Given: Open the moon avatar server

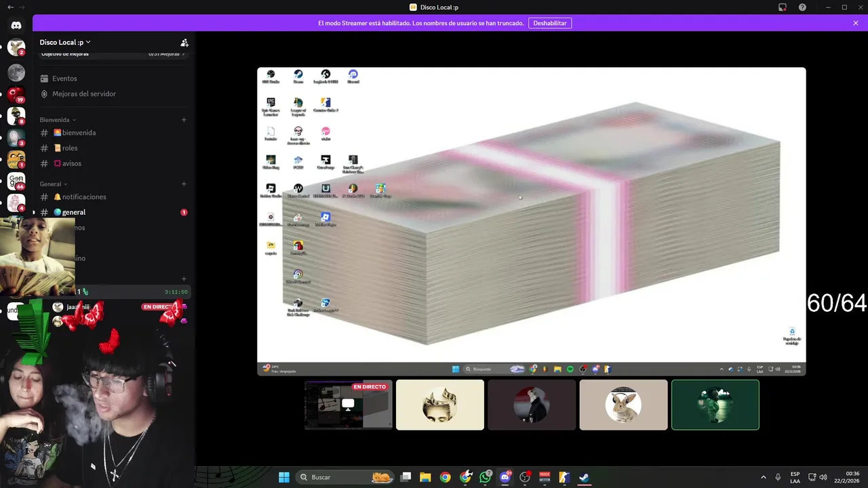Looking at the screenshot, I should [x=16, y=72].
